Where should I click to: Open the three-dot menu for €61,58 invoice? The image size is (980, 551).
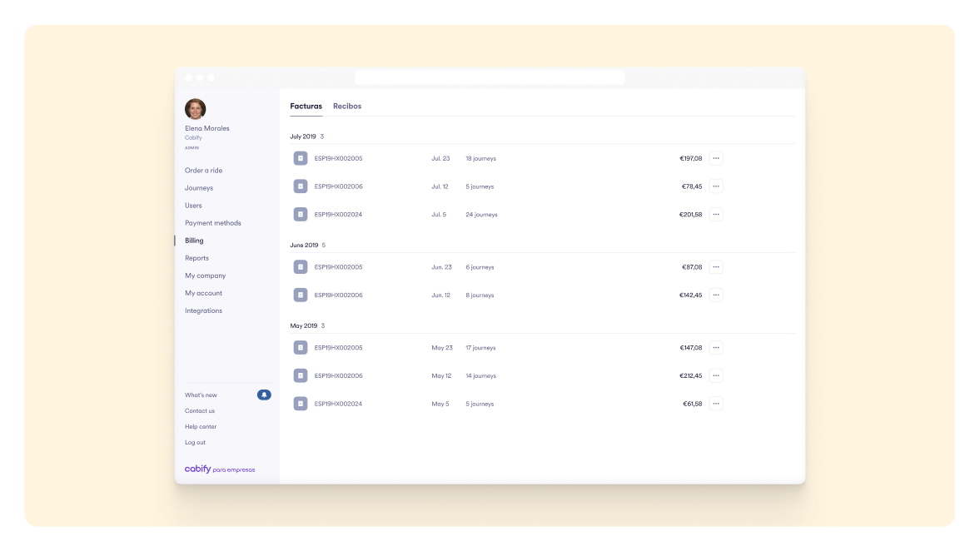click(x=716, y=404)
